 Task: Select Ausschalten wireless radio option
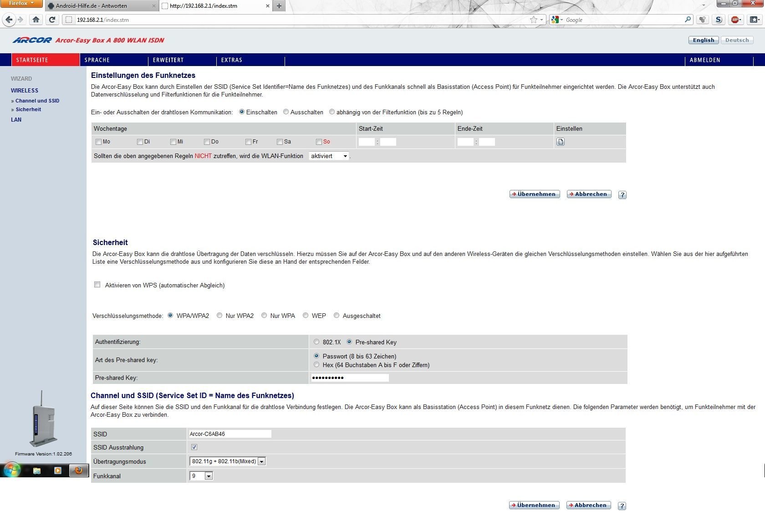[286, 112]
